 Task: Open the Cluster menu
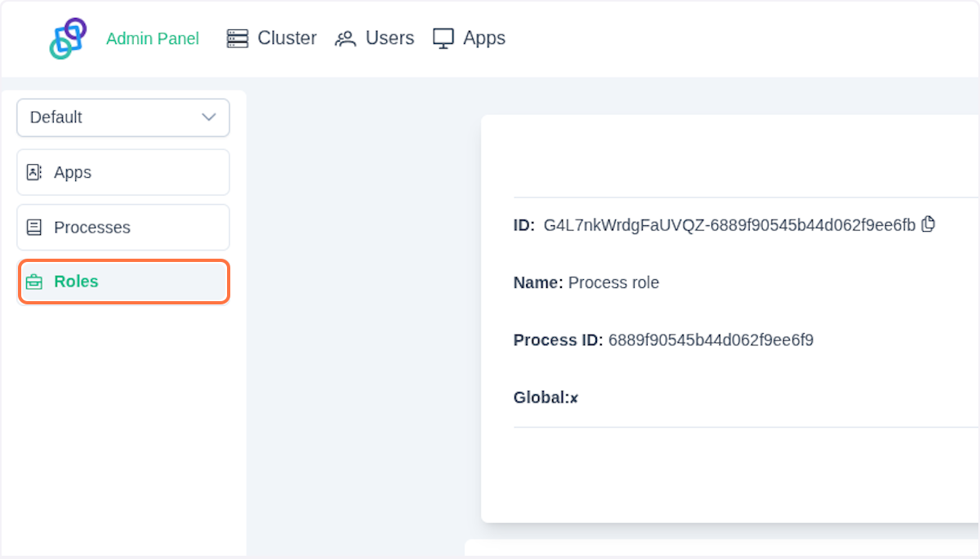[x=287, y=38]
